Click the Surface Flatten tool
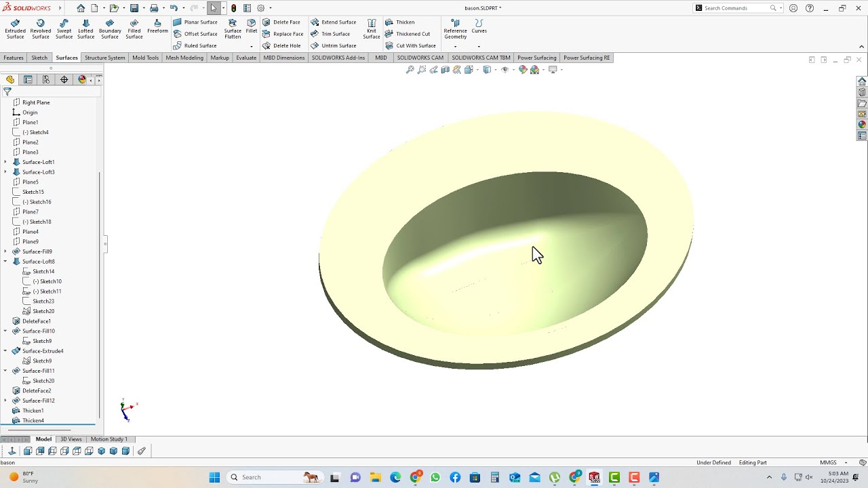Image resolution: width=868 pixels, height=488 pixels. 233,29
